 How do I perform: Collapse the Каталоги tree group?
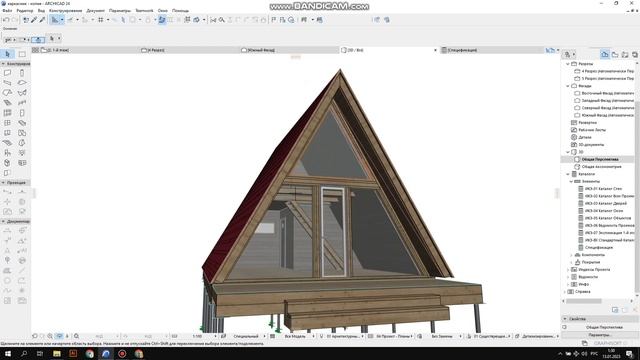tap(567, 174)
